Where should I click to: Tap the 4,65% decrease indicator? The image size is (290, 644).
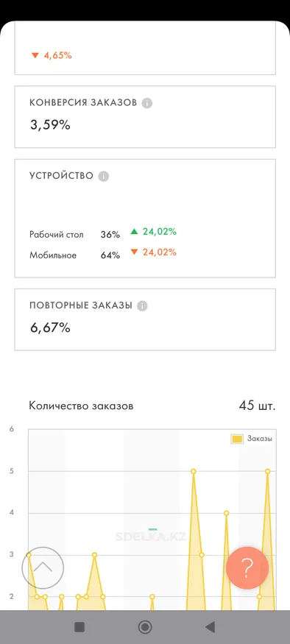[x=52, y=55]
